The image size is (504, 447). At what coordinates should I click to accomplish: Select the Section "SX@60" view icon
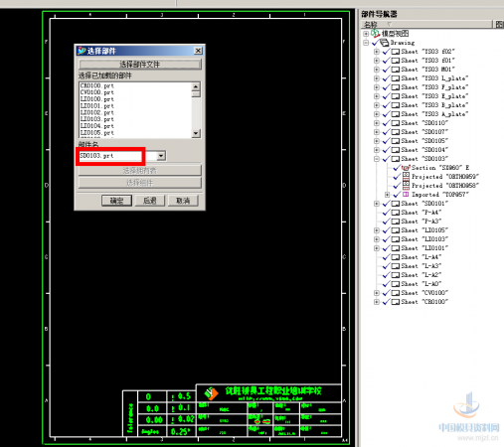pyautogui.click(x=406, y=168)
